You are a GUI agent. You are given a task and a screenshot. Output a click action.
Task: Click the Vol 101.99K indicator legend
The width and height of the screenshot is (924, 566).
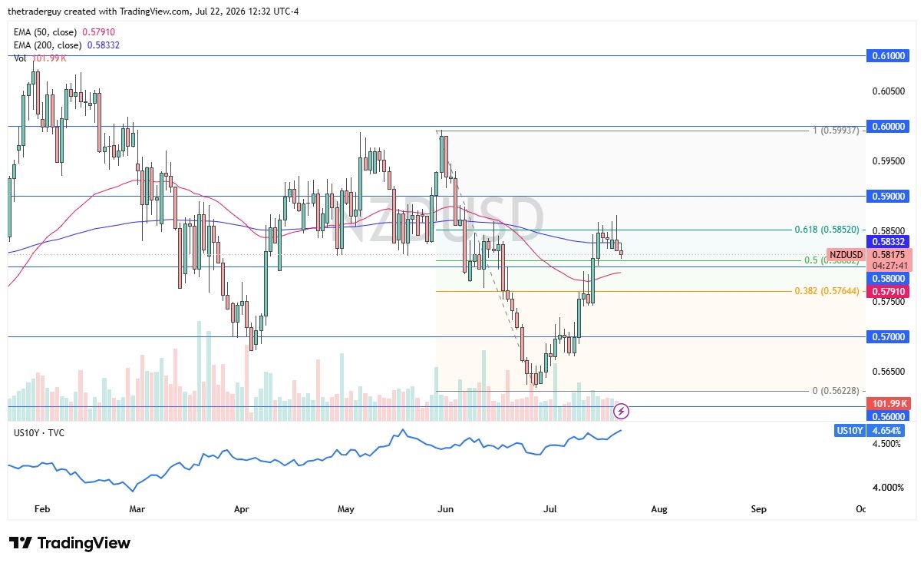[39, 58]
